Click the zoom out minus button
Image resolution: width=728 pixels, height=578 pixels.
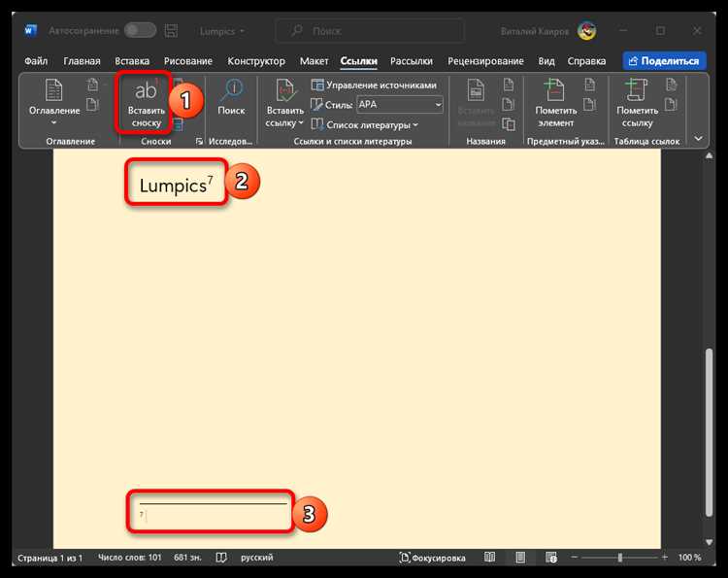575,557
